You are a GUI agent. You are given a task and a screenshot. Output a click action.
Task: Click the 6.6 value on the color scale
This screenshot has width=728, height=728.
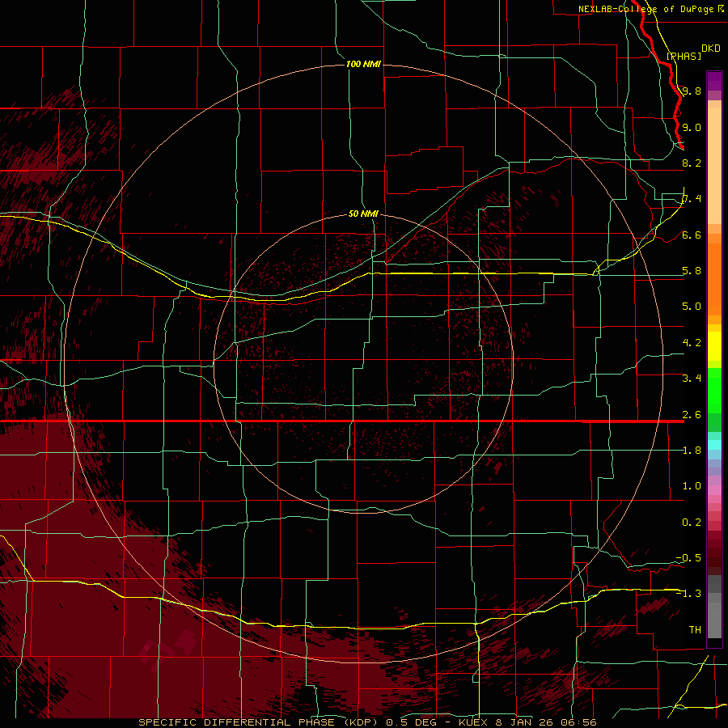(692, 235)
